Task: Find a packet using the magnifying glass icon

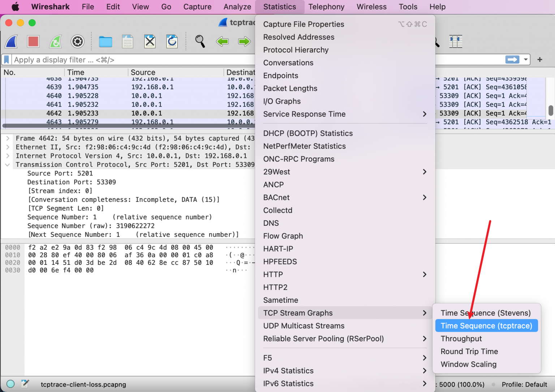Action: (x=200, y=42)
